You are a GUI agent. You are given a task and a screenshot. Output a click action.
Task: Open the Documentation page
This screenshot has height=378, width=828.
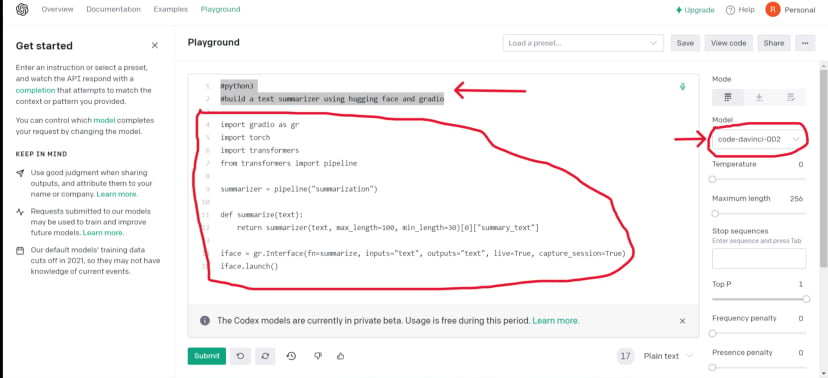tap(114, 10)
